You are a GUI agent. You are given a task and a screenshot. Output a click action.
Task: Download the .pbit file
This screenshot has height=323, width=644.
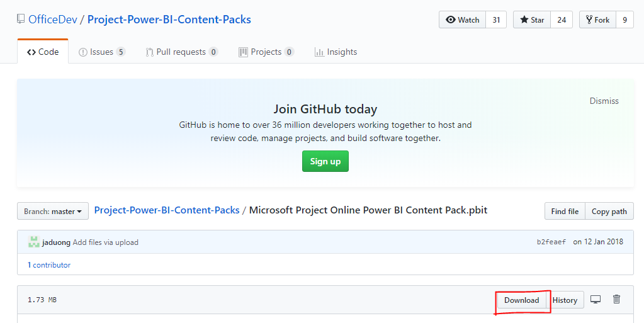pos(522,300)
